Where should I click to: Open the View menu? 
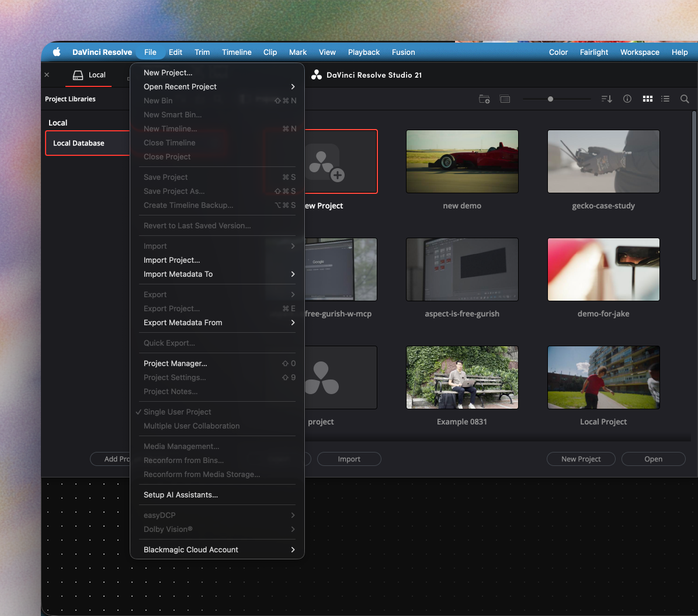pyautogui.click(x=327, y=52)
